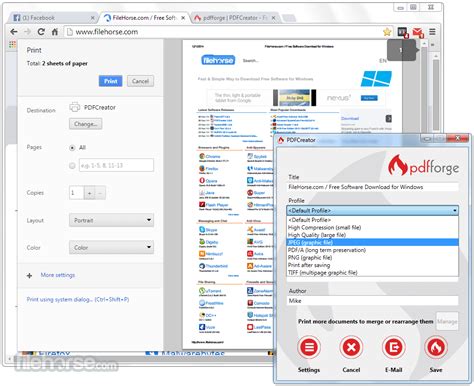Open the Color dropdown
Viewport: 474px width, 386px height.
point(111,248)
